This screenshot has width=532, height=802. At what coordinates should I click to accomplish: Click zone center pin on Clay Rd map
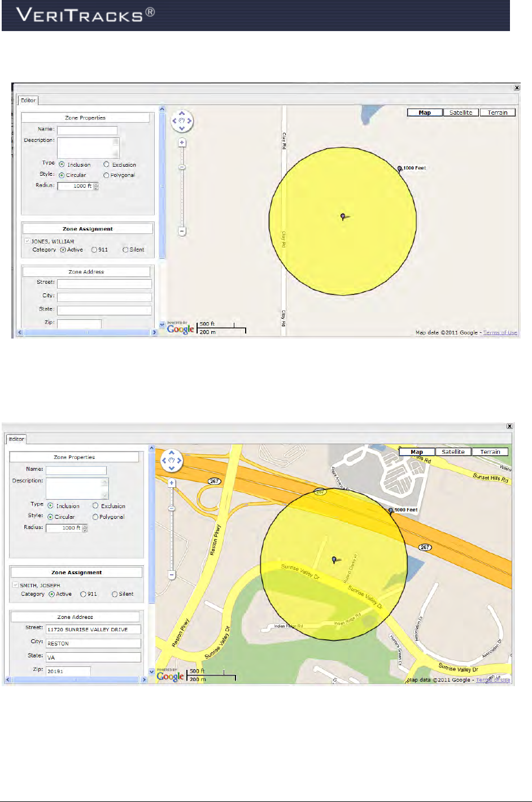point(343,216)
